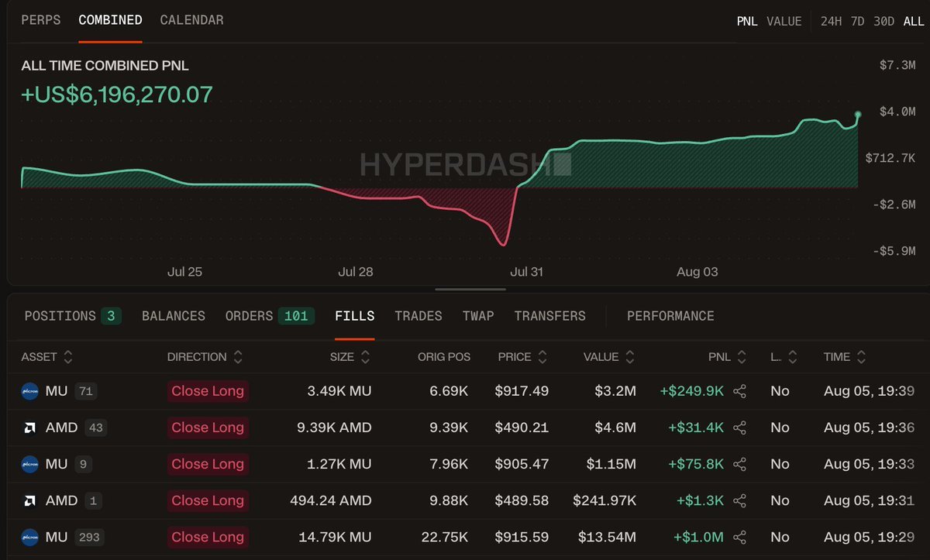Viewport: 930px width, 560px height.
Task: Click the share icon in the +$31.4K row
Action: pos(739,428)
